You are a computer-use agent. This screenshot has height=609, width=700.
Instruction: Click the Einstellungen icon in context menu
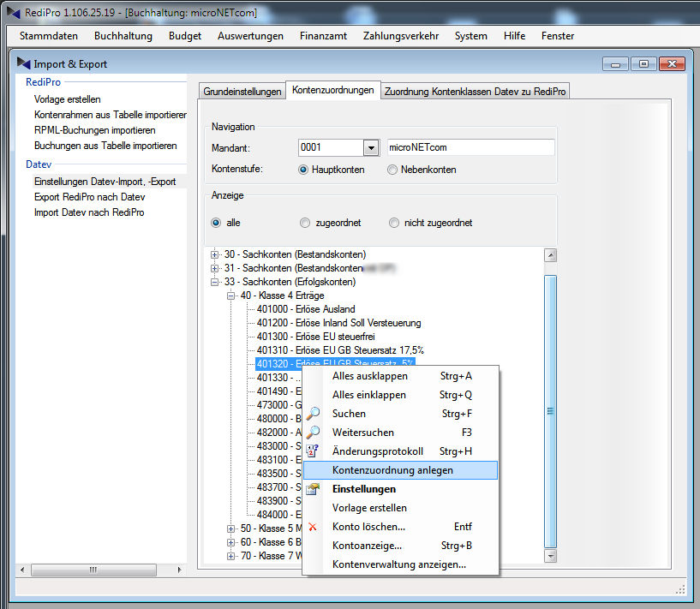314,489
